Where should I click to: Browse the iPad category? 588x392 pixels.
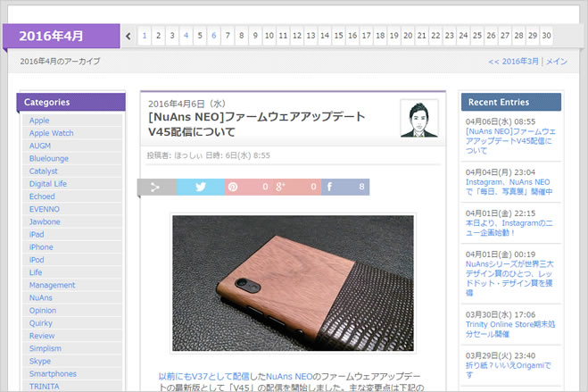pyautogui.click(x=37, y=235)
